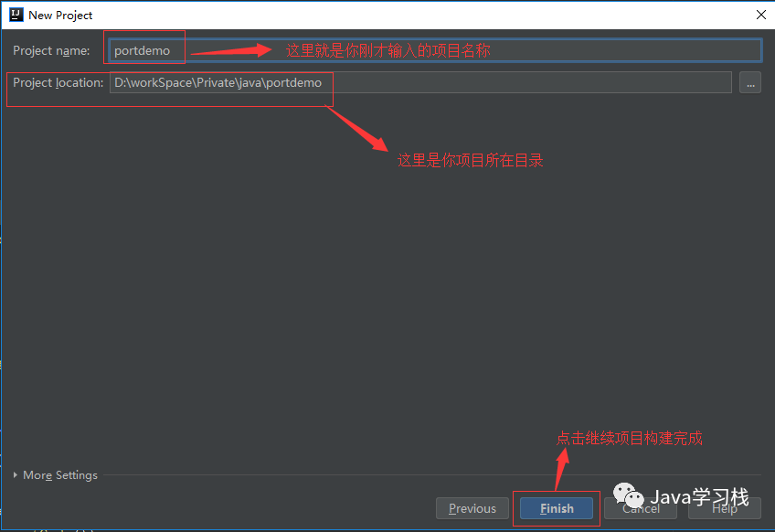The width and height of the screenshot is (775, 532).
Task: Expand the More Settings disclosure triangle
Action: [x=16, y=475]
